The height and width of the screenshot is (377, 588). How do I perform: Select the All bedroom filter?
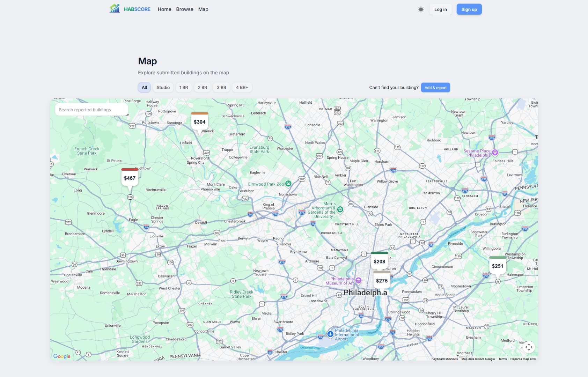coord(144,88)
